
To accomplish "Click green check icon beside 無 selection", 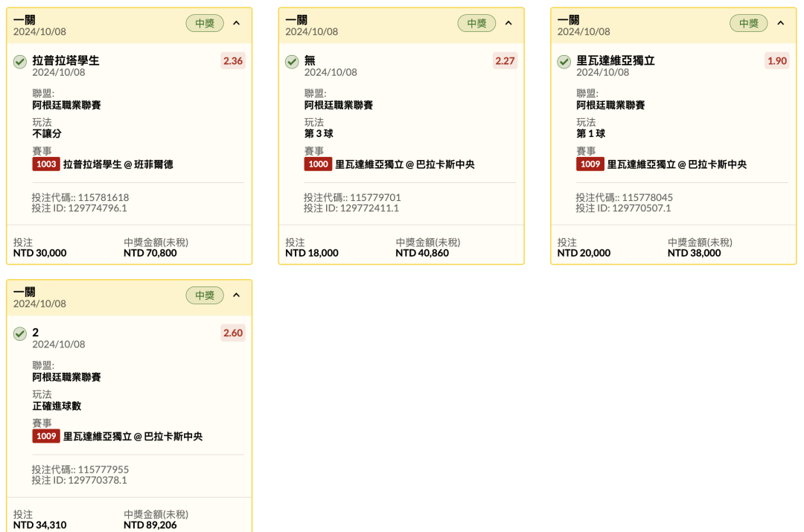I will point(292,62).
